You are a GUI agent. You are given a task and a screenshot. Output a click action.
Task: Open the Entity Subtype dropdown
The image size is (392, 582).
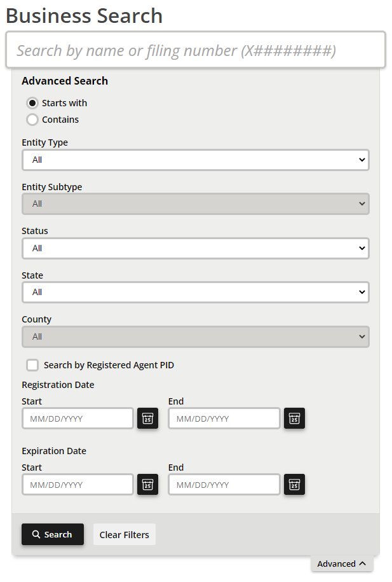coord(195,204)
